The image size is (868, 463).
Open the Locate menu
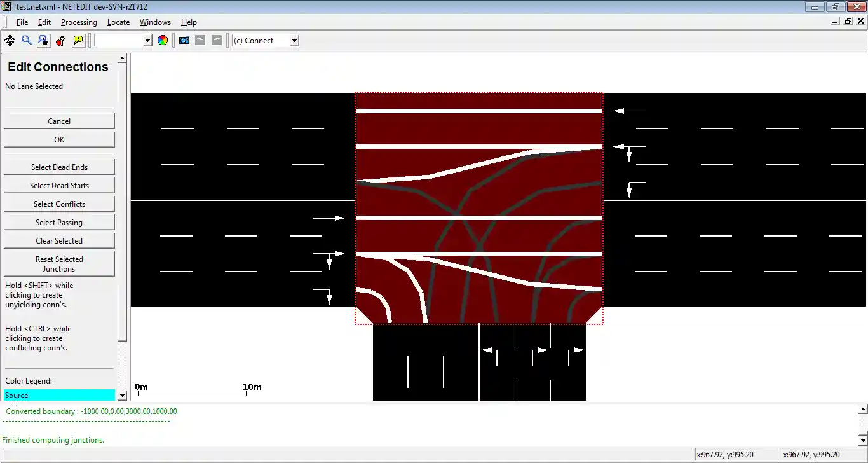click(118, 22)
